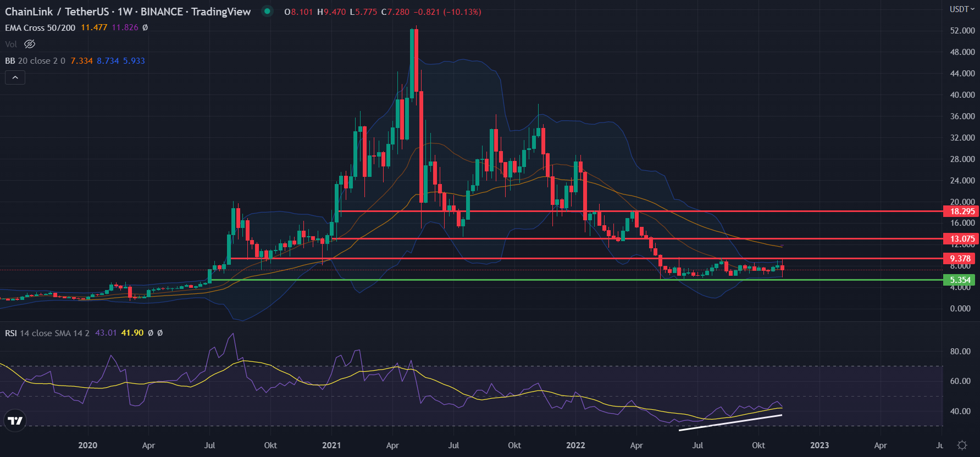Click the EMA 200 value 11.826
Screen dimensions: 980x457
(x=125, y=27)
